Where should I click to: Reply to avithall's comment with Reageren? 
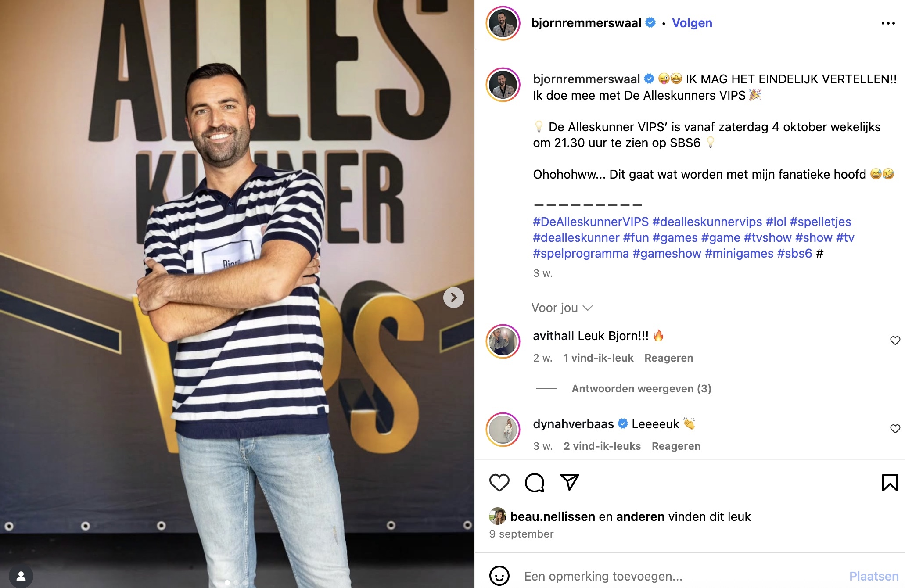[x=668, y=358]
